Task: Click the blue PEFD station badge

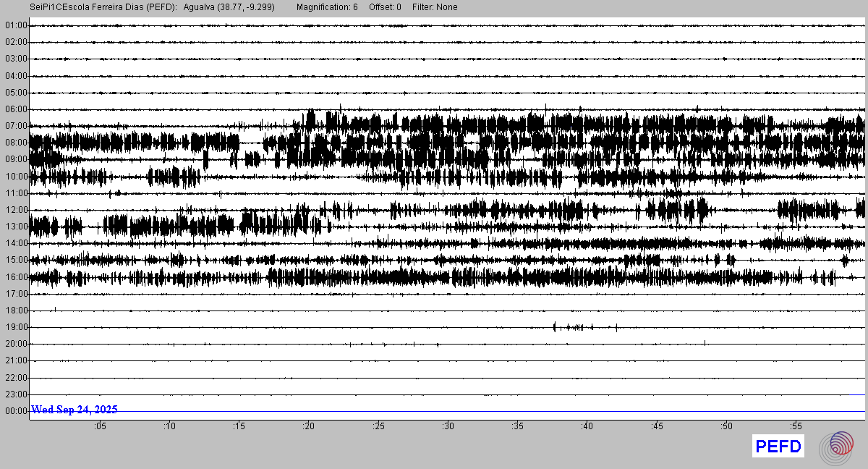Action: (778, 447)
